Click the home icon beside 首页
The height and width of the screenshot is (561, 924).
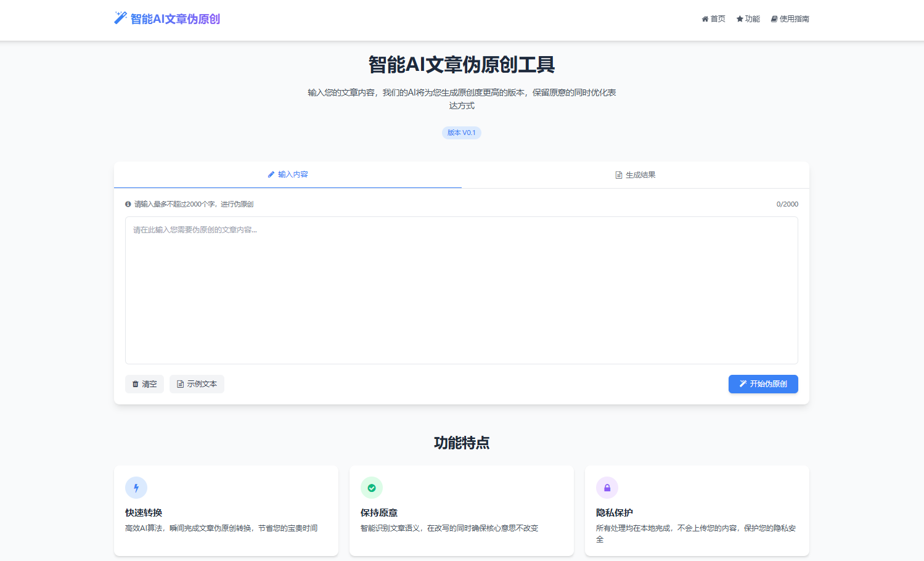(703, 18)
